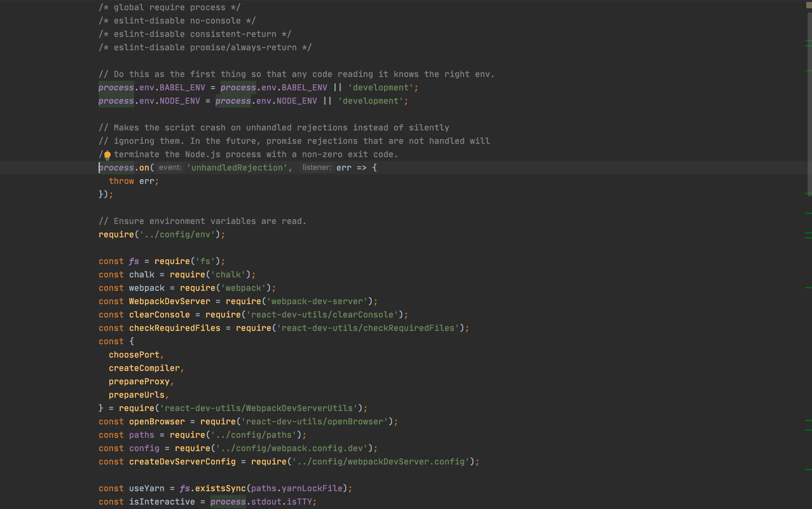Click prepareProxy in the destructuring block

[x=139, y=381]
